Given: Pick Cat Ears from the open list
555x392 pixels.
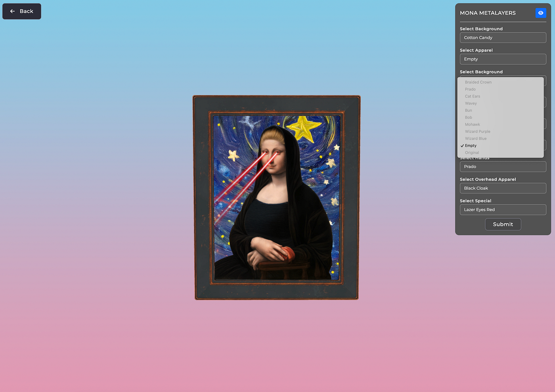Looking at the screenshot, I should point(500,96).
